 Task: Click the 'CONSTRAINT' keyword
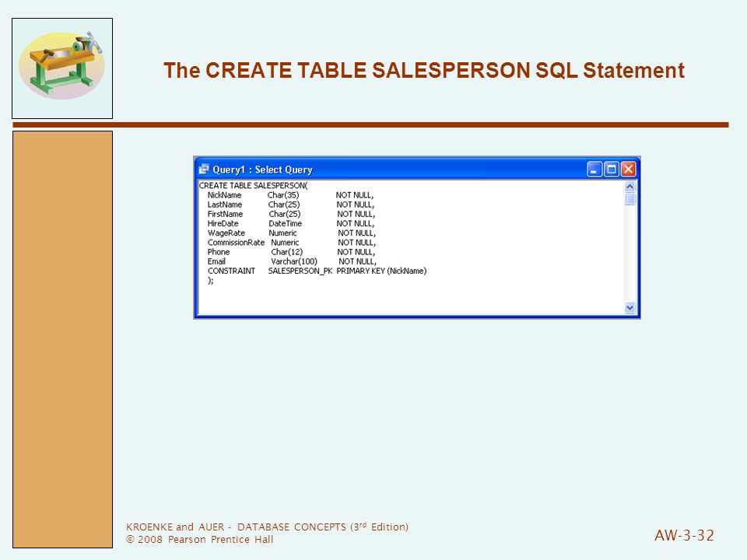(232, 271)
